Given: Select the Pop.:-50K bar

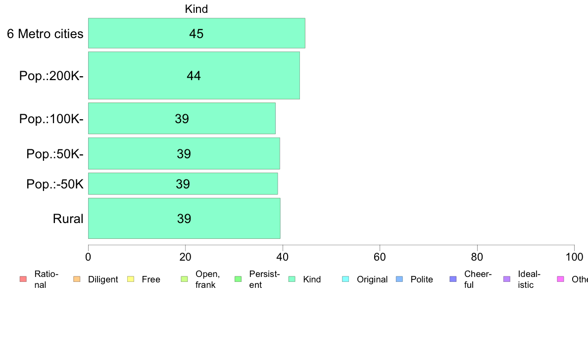Looking at the screenshot, I should click(183, 183).
